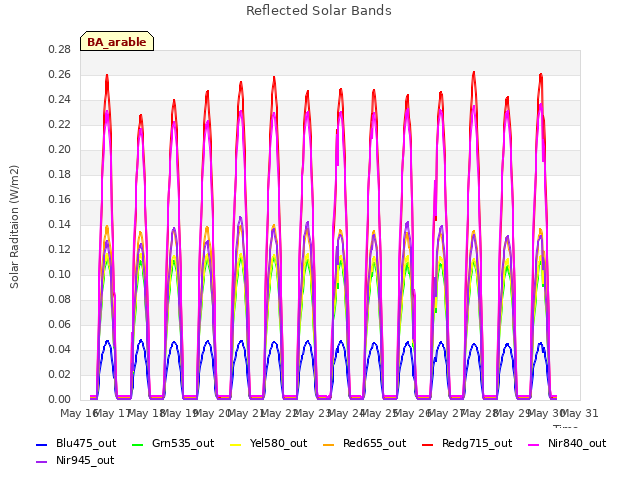Click the red Redg715_out legend swatch

click(428, 444)
